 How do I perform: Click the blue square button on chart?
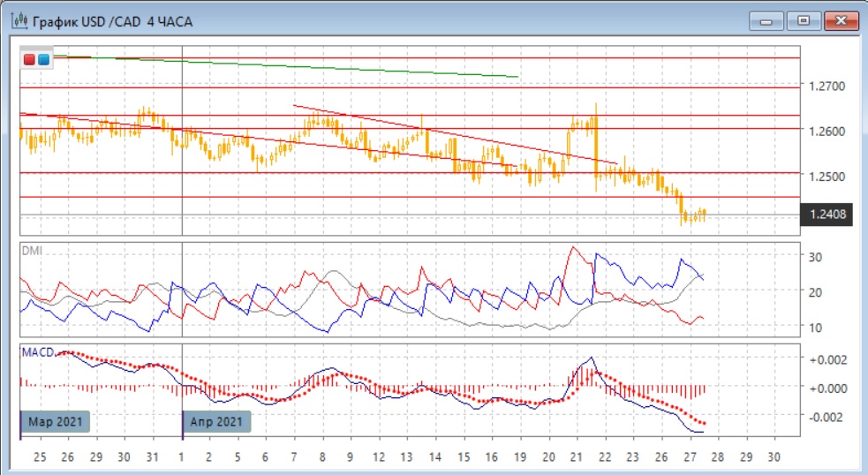42,59
